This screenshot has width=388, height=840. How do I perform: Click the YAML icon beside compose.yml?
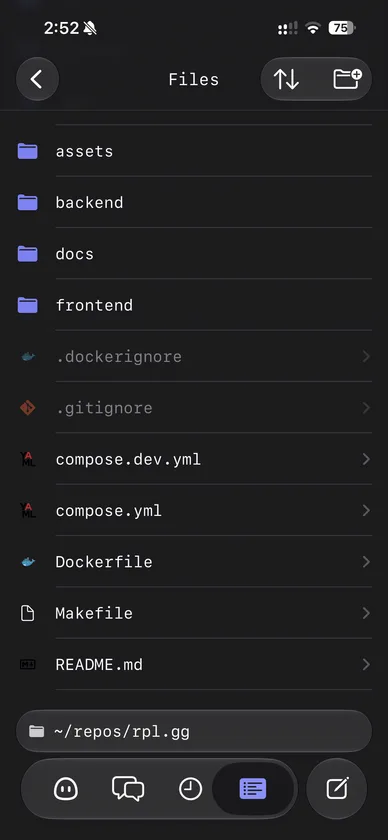point(27,511)
